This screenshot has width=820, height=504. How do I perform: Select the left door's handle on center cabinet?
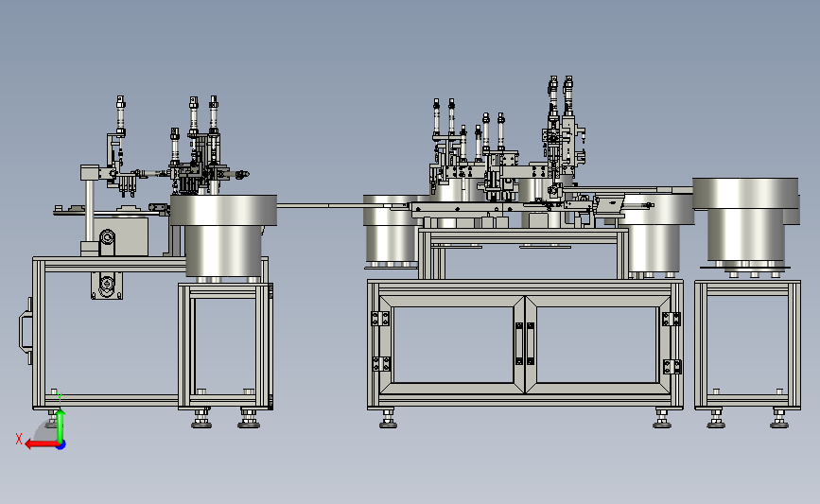(x=519, y=343)
